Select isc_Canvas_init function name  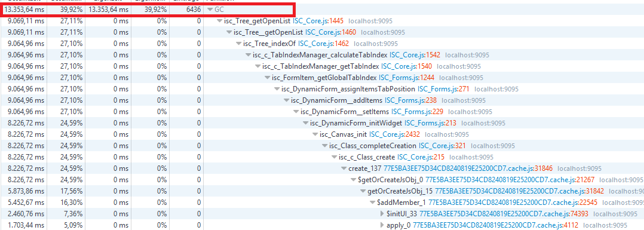344,134
